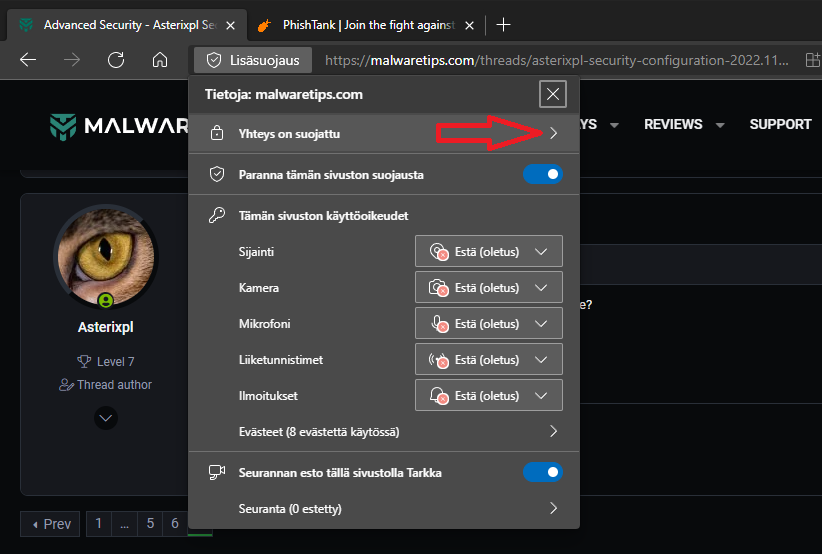Toggle Paranna tämän sivuston suojausta switch
This screenshot has height=554, width=822.
(543, 175)
